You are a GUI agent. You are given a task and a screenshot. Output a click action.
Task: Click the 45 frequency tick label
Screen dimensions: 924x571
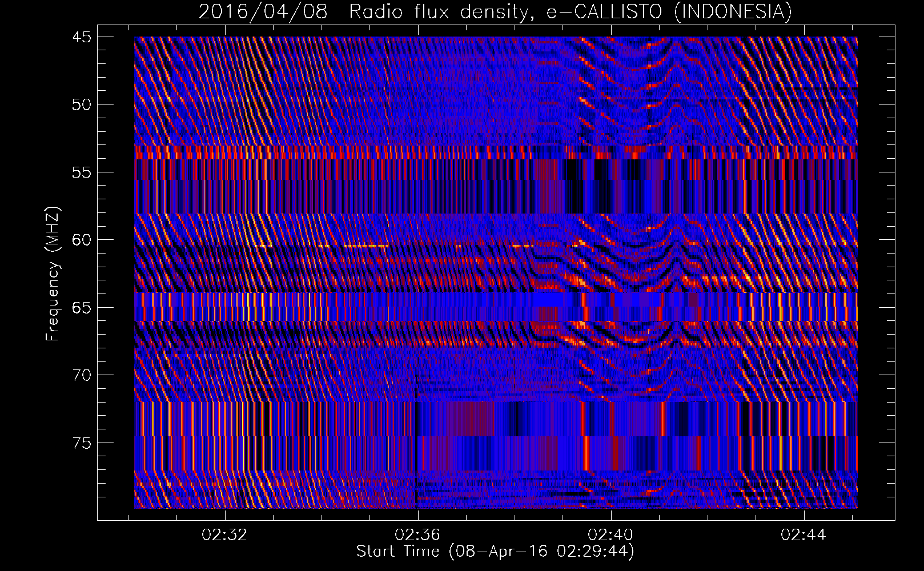(x=82, y=37)
